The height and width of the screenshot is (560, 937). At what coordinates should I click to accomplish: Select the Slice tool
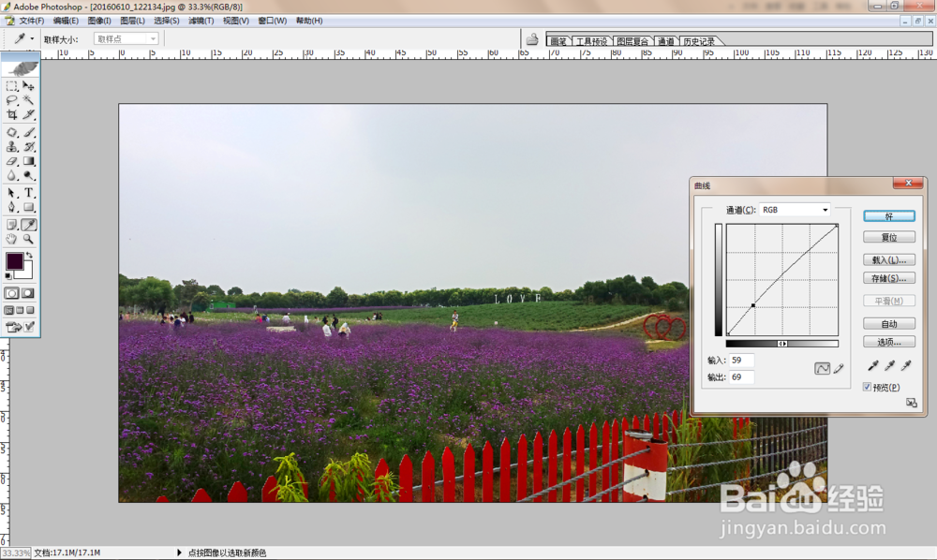[x=29, y=114]
